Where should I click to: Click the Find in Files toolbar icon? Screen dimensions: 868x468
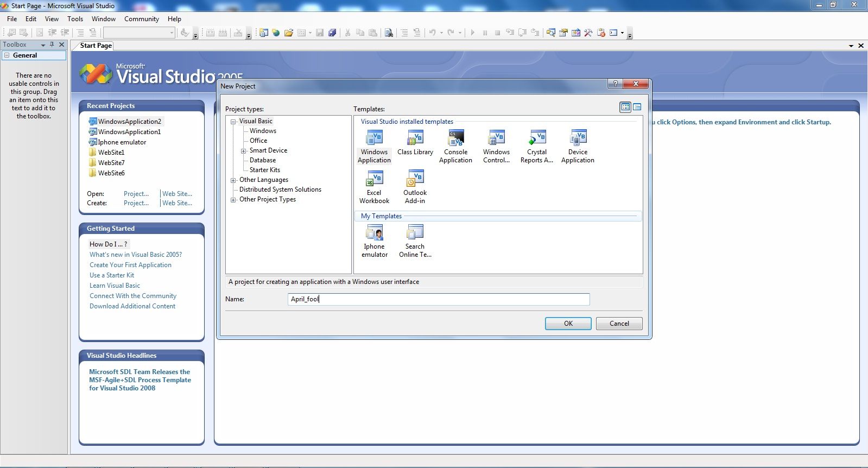pyautogui.click(x=389, y=33)
